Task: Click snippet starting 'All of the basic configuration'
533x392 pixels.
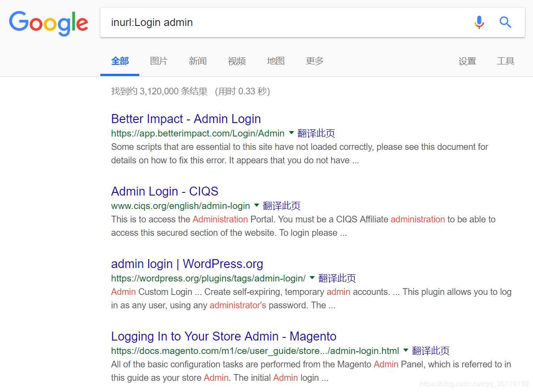Action: [x=311, y=371]
